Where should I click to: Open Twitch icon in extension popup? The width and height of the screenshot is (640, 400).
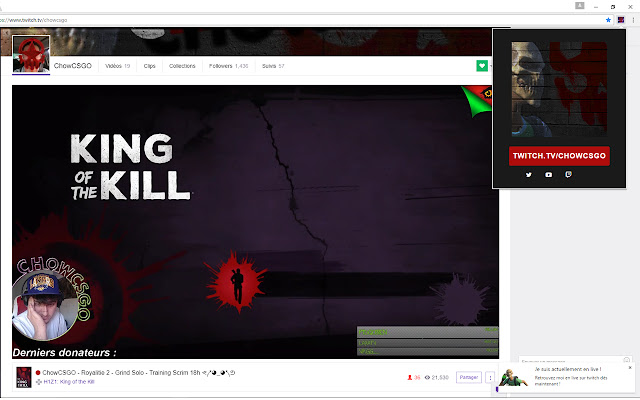tap(568, 175)
